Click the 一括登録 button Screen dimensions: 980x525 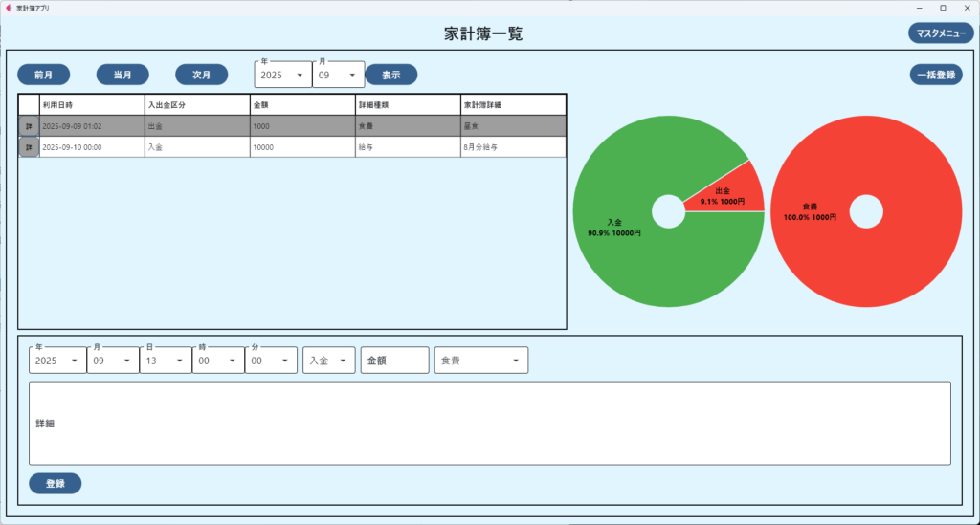pyautogui.click(x=935, y=75)
